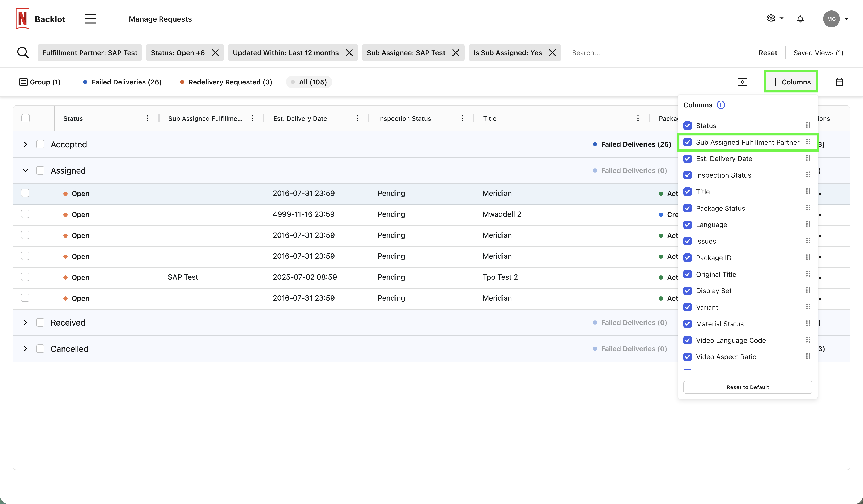
Task: Click the Columns info icon
Action: 720,105
